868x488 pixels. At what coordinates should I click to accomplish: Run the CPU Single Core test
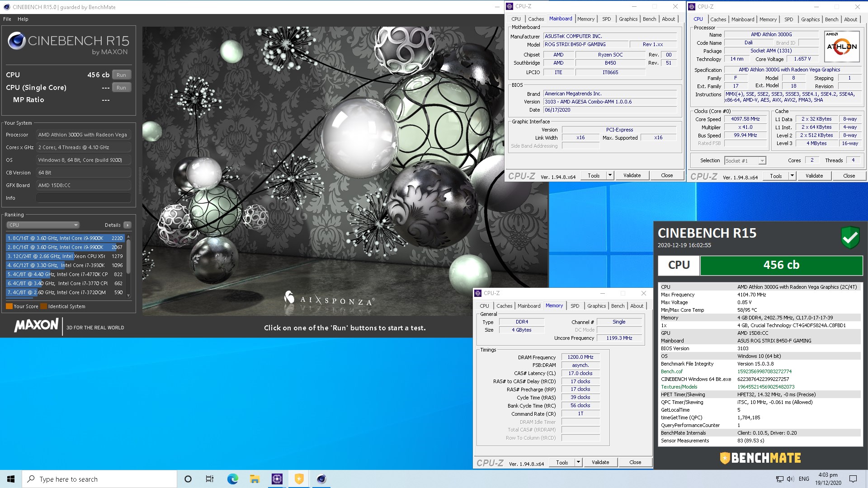click(x=121, y=88)
